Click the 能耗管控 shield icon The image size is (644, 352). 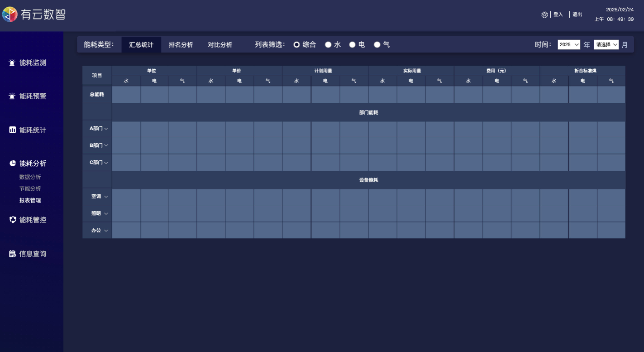coord(12,220)
